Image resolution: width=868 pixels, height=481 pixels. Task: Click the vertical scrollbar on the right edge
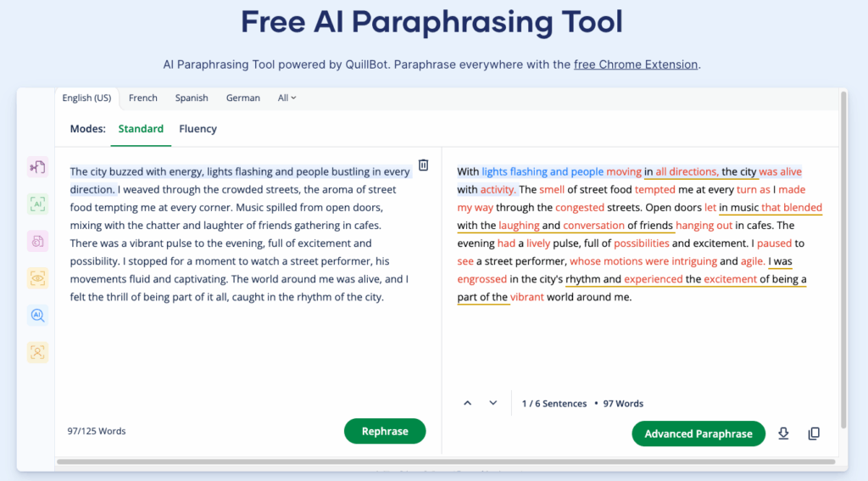click(843, 260)
